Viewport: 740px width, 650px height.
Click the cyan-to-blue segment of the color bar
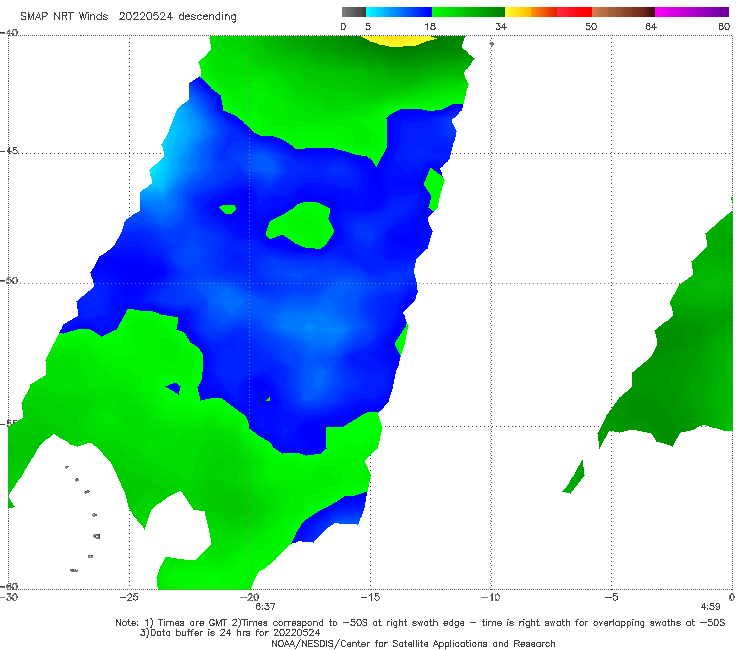(x=399, y=12)
